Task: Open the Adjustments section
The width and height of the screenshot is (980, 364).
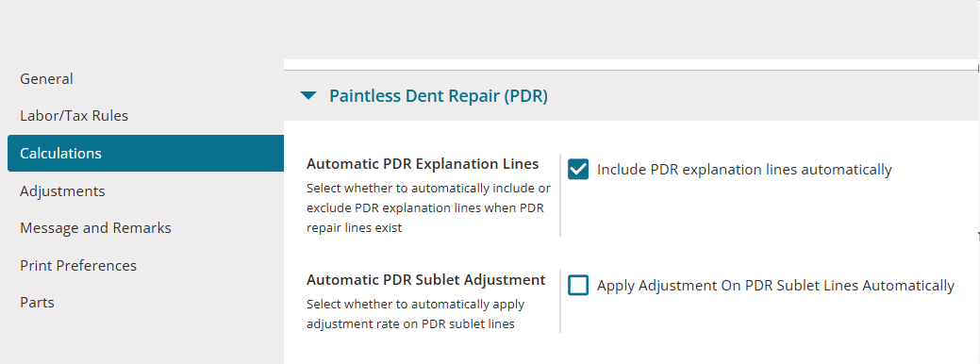Action: pos(62,191)
